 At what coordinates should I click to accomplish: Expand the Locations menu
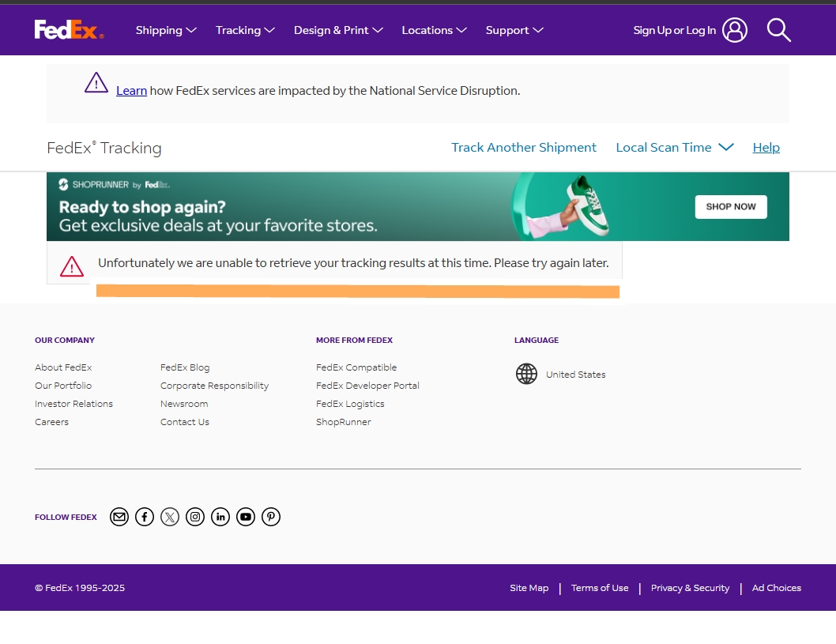434,30
